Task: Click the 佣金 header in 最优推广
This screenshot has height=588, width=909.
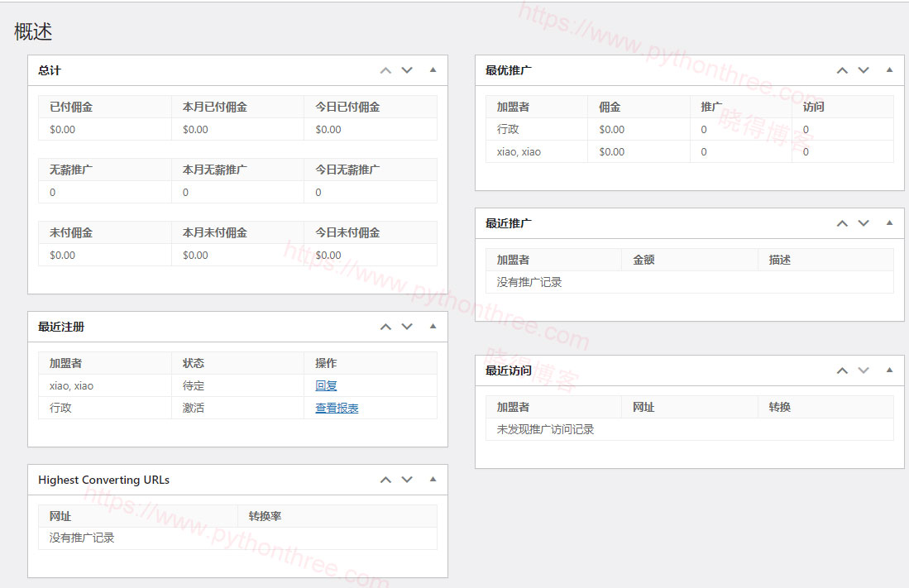Action: 610,107
